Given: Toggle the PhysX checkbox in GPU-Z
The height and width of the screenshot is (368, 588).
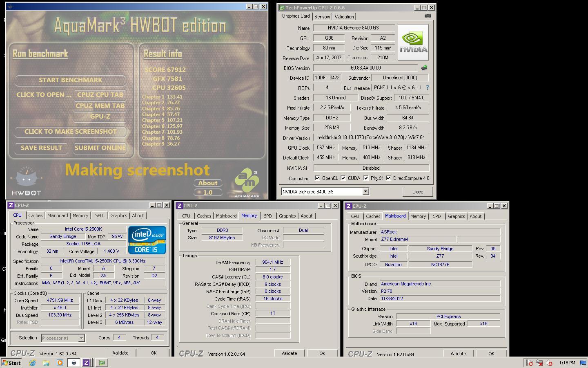Looking at the screenshot, I should pos(366,178).
